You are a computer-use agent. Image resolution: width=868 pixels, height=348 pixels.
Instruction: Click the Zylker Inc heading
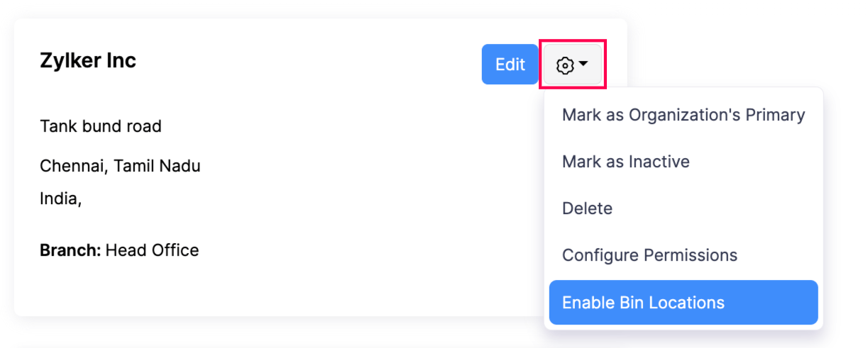coord(88,61)
